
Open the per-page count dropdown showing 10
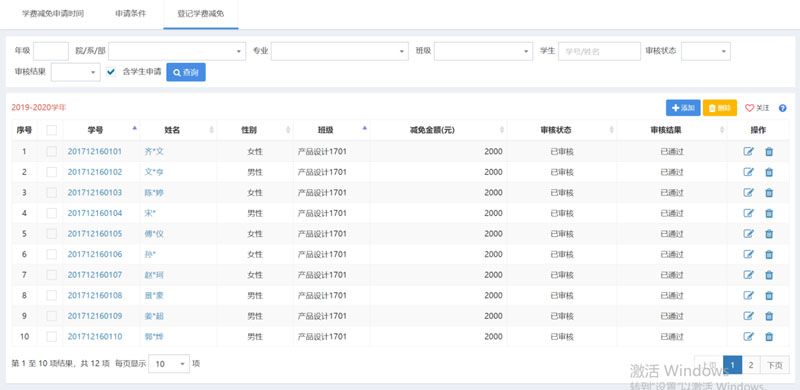pyautogui.click(x=169, y=364)
